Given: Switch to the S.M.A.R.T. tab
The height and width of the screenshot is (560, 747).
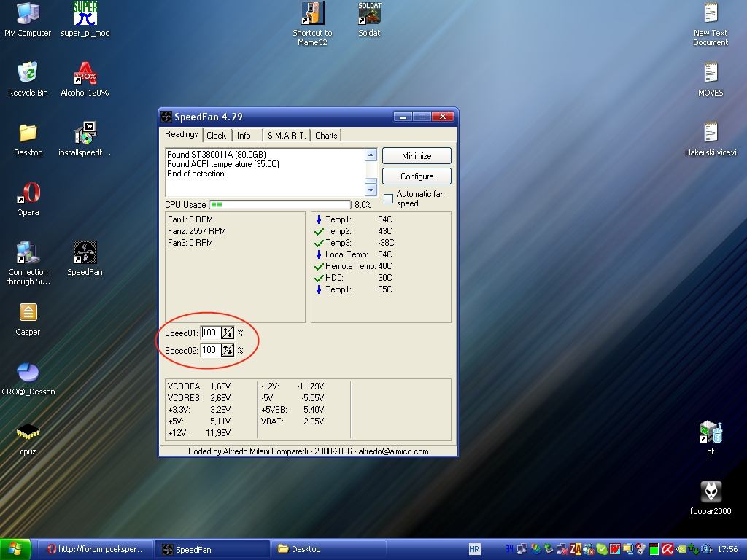Looking at the screenshot, I should (x=286, y=136).
